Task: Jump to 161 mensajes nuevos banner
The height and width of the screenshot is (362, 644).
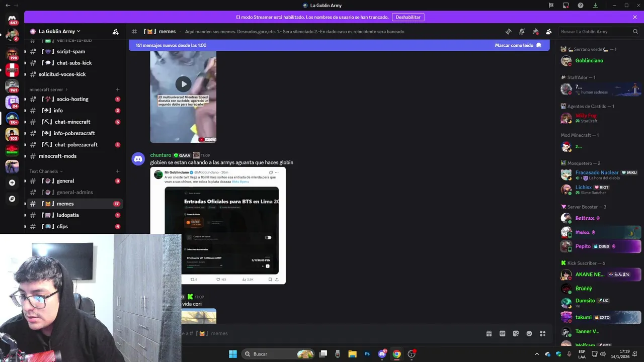Action: tap(171, 45)
